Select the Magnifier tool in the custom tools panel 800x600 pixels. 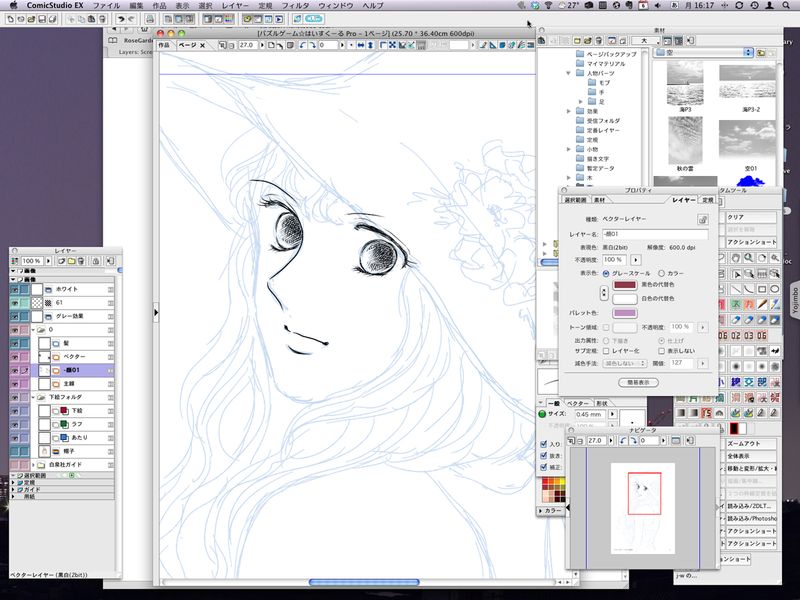748,258
